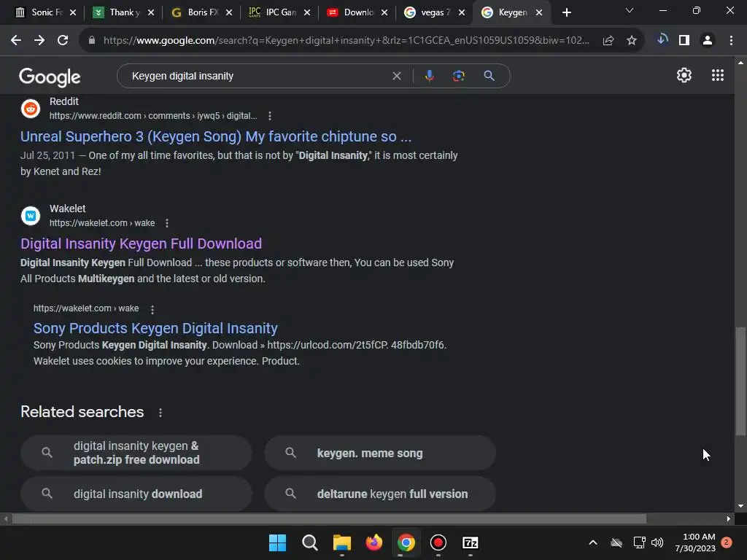This screenshot has height=560, width=747.
Task: Open more options for Reddit result
Action: click(x=270, y=116)
